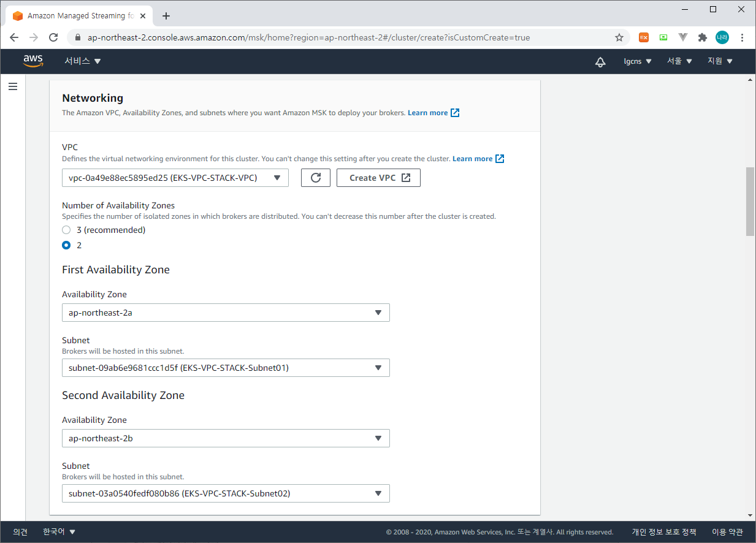The height and width of the screenshot is (543, 756).
Task: Open the 서울 region selector
Action: click(679, 61)
